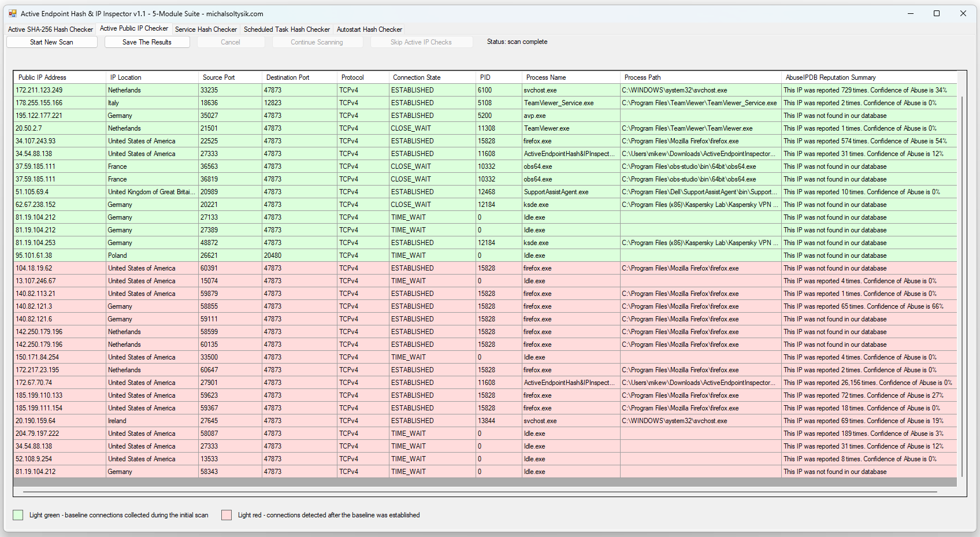Click the row for IP 172.67.70.74

[34, 383]
